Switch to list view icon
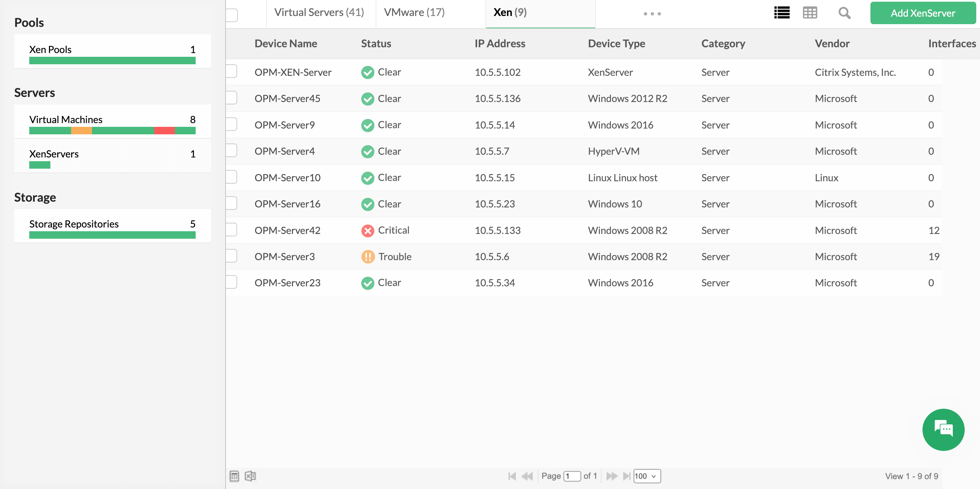The image size is (980, 489). point(782,13)
